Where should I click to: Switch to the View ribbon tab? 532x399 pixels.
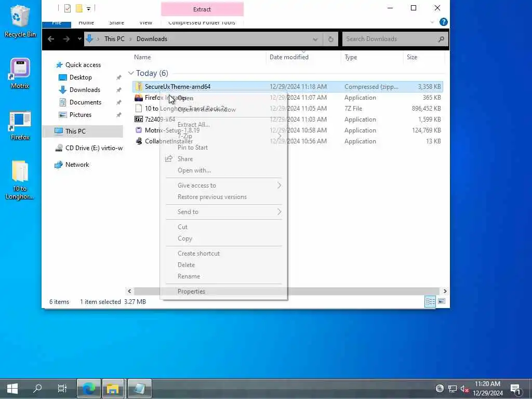[x=146, y=23]
